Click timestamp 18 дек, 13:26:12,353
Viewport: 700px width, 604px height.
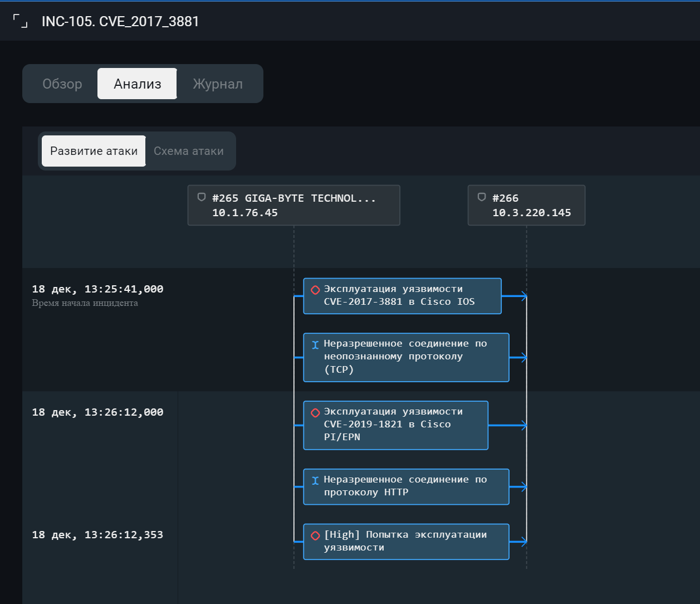97,535
